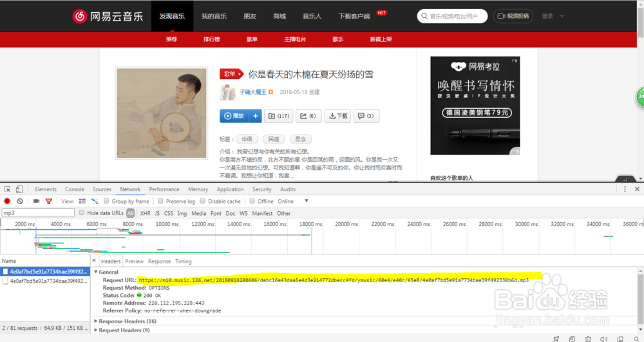Open the Sources tab
The height and width of the screenshot is (342, 644).
pos(102,189)
